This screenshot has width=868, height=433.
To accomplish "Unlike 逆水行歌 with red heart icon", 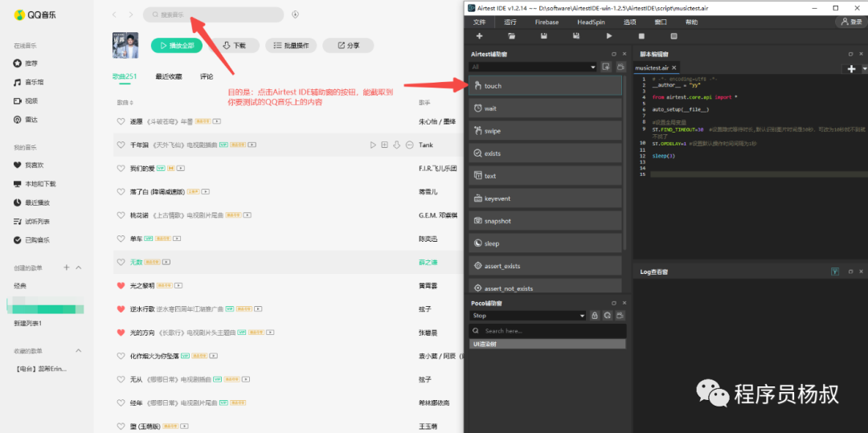I will 121,308.
